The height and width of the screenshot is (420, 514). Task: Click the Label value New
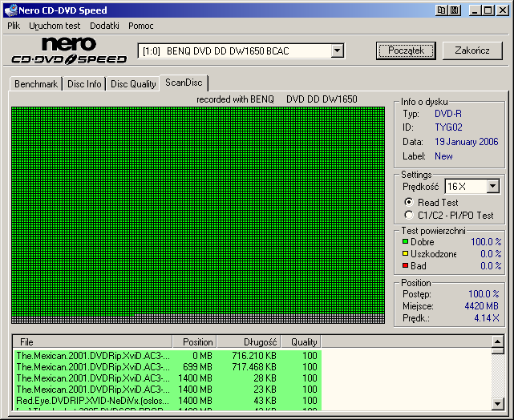pos(443,156)
